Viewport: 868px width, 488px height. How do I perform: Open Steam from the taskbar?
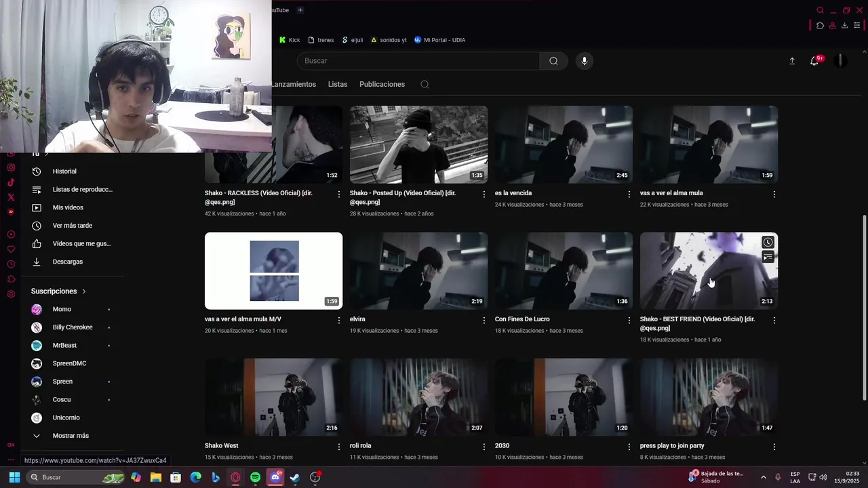click(x=294, y=477)
